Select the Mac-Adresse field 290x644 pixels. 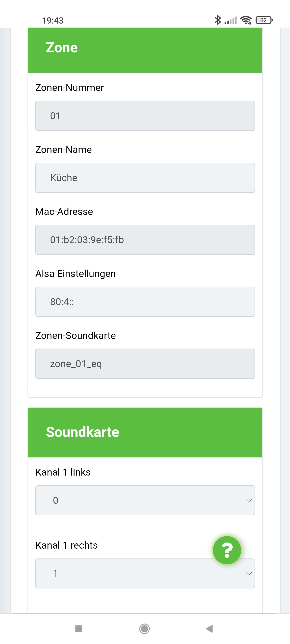pyautogui.click(x=145, y=240)
